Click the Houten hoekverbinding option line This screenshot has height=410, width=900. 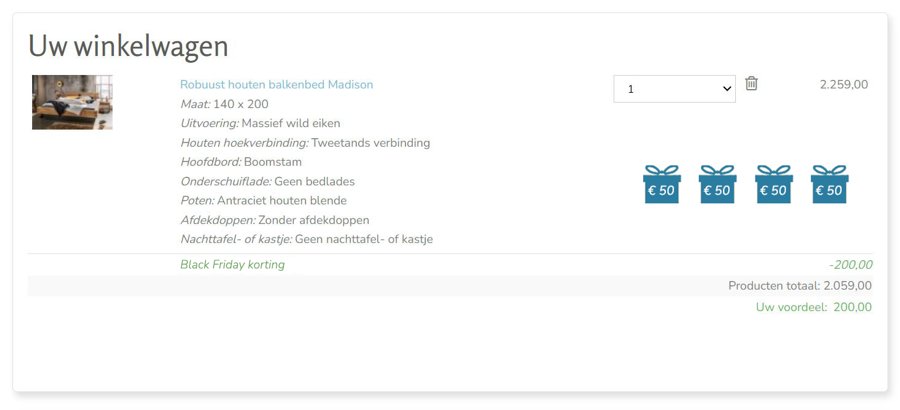click(305, 143)
